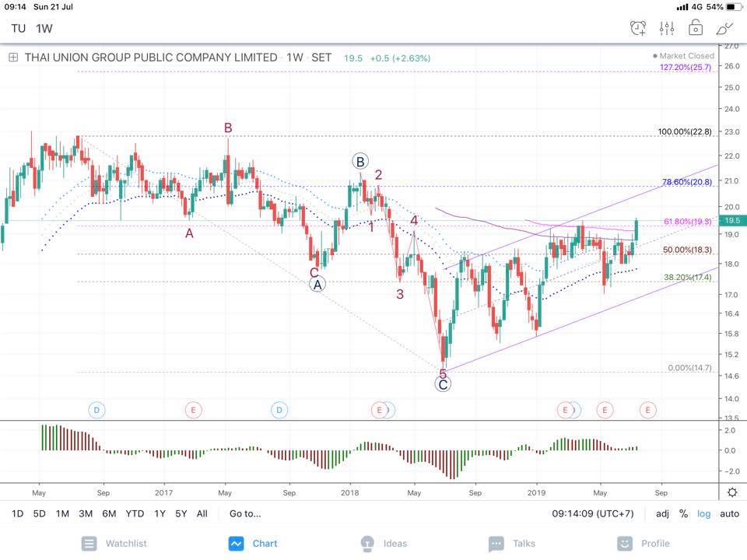Viewport: 747px width, 560px height.
Task: Select the 1Y time range
Action: pyautogui.click(x=160, y=513)
